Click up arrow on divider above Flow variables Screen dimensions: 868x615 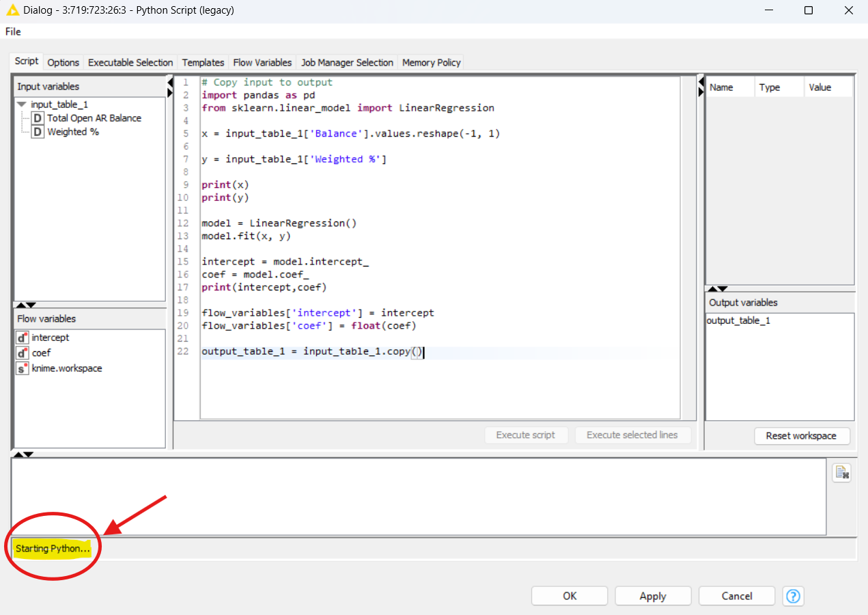20,305
